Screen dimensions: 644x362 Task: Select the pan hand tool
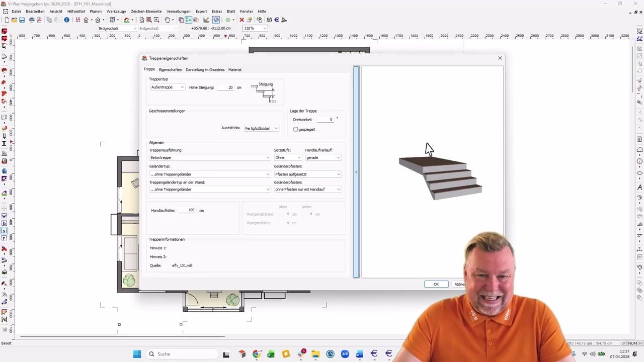point(168,20)
